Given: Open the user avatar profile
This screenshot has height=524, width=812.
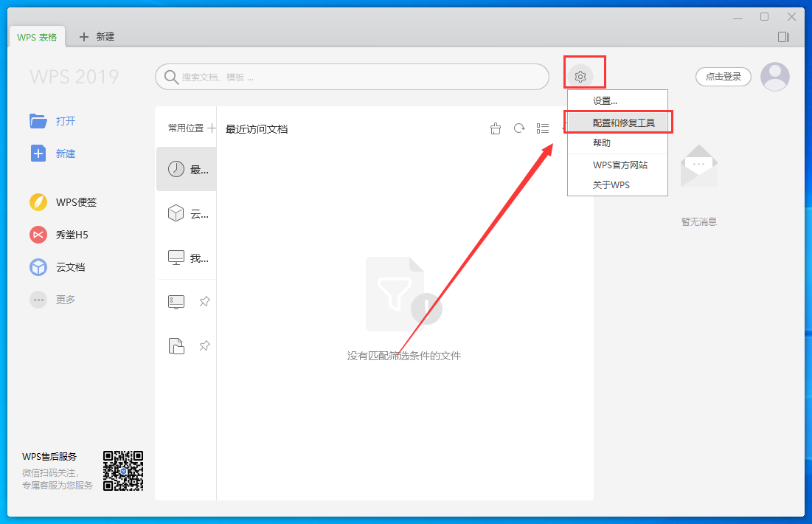Looking at the screenshot, I should (x=774, y=77).
